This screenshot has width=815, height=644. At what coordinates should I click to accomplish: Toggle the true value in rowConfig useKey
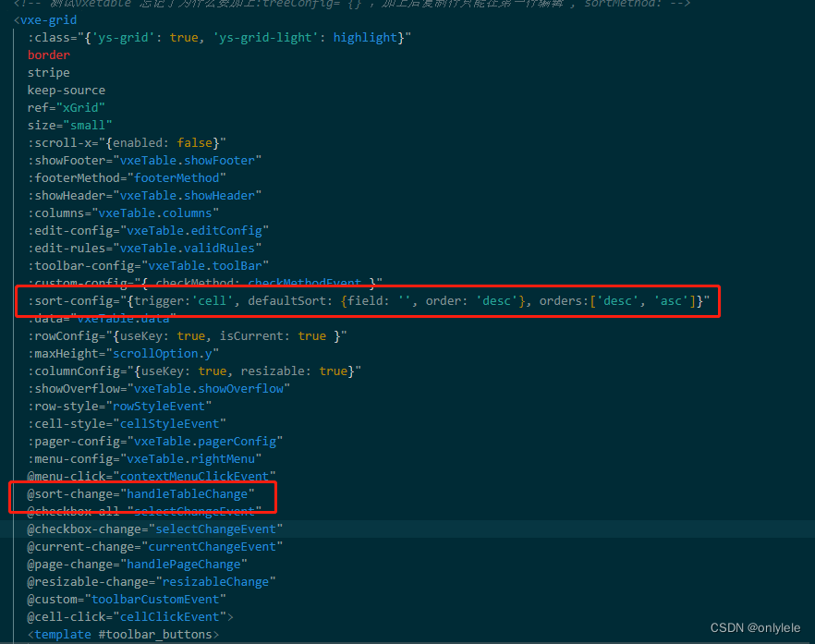tap(191, 335)
